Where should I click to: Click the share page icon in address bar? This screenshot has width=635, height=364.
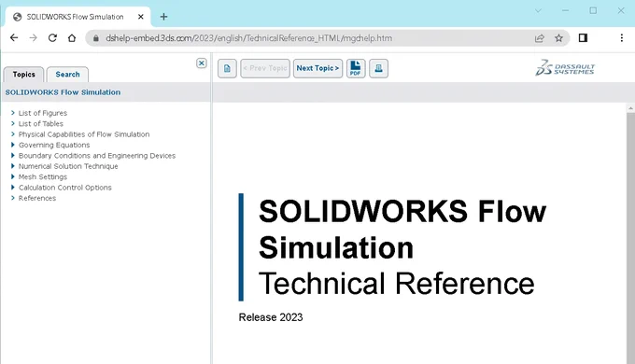[x=540, y=38]
